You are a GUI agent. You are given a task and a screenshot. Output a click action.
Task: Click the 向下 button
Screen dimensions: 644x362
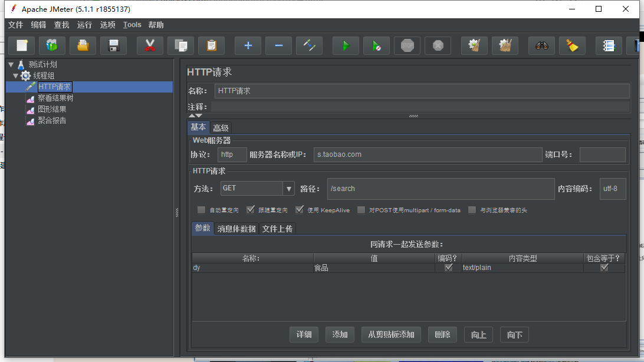point(515,334)
